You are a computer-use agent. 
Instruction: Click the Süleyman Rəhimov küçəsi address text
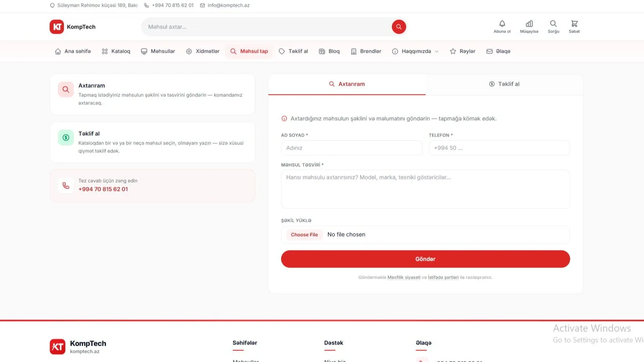pyautogui.click(x=97, y=6)
